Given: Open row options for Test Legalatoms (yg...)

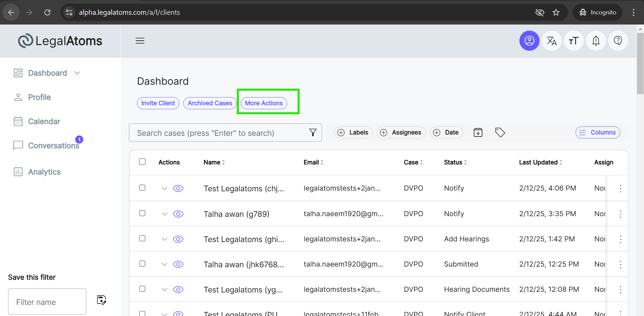Looking at the screenshot, I should [620, 289].
